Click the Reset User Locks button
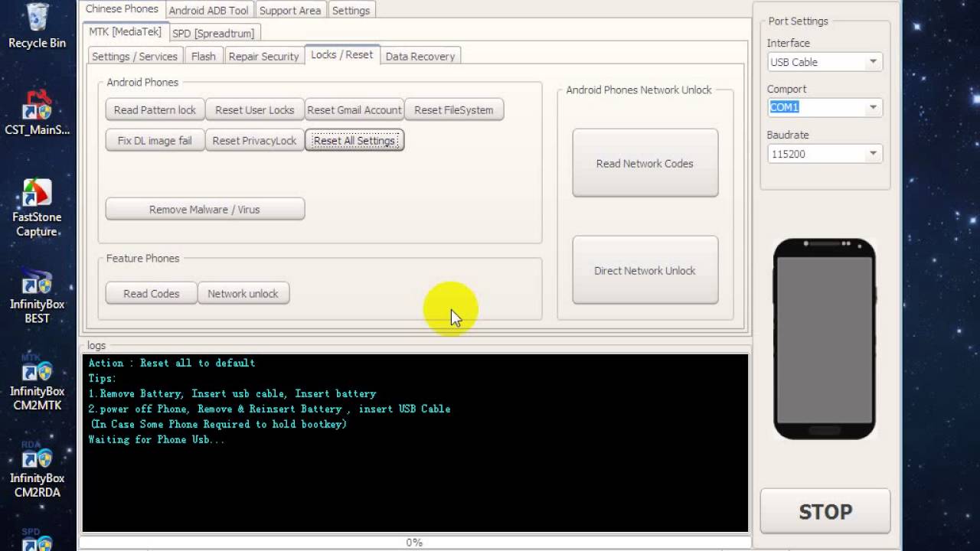The width and height of the screenshot is (980, 551). (x=254, y=109)
